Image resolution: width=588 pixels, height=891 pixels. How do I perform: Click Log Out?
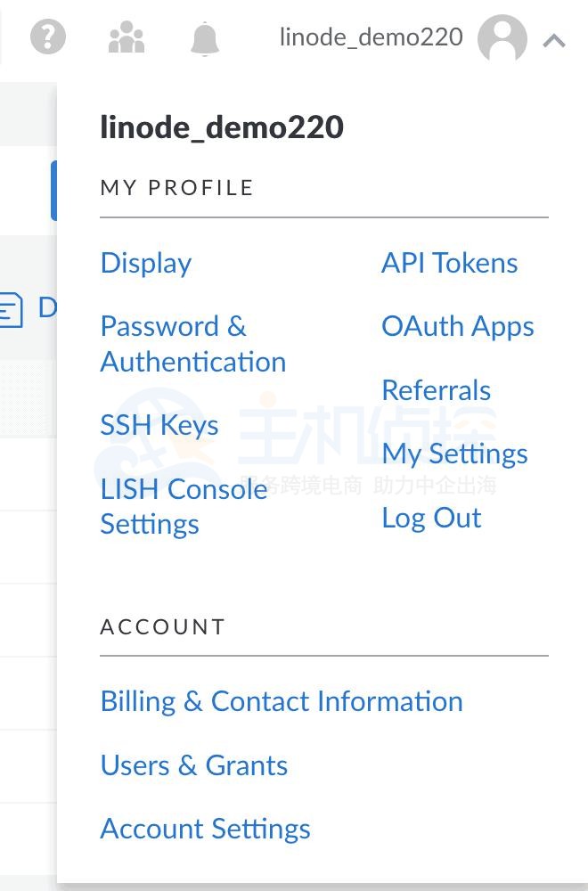coord(431,518)
